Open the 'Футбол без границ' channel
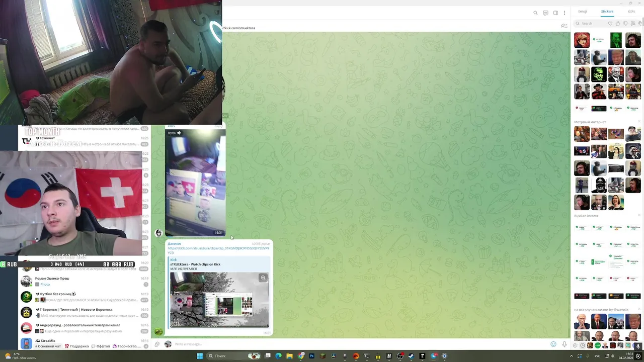644x362 pixels. [84, 297]
